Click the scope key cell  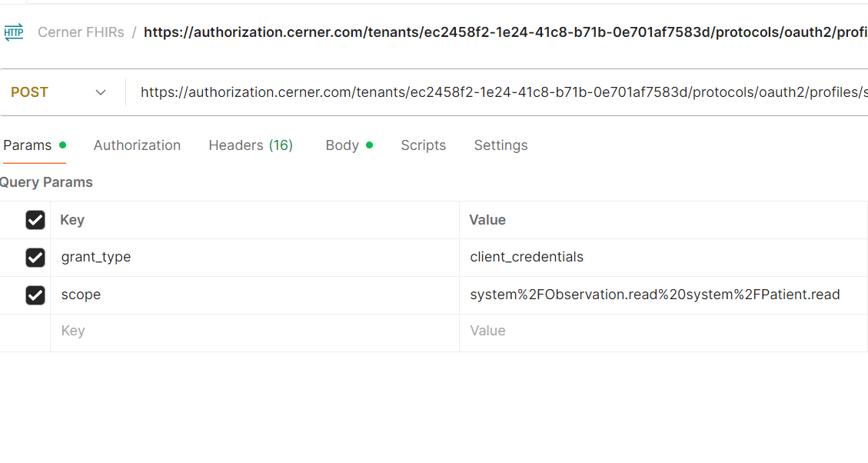[x=254, y=295]
